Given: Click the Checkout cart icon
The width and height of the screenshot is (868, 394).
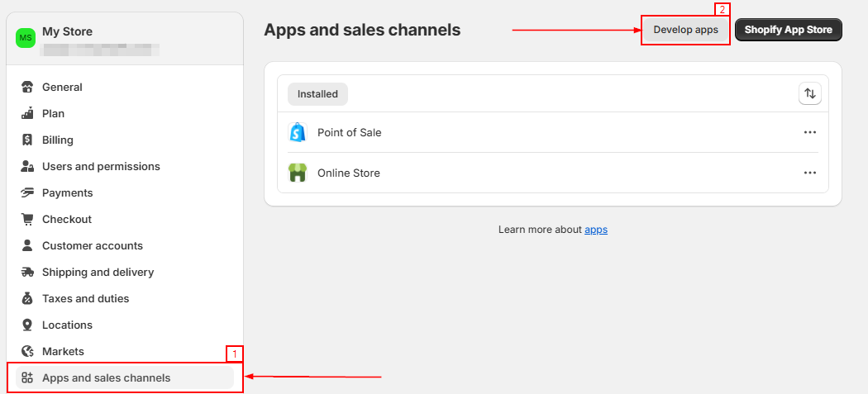Looking at the screenshot, I should pos(27,219).
